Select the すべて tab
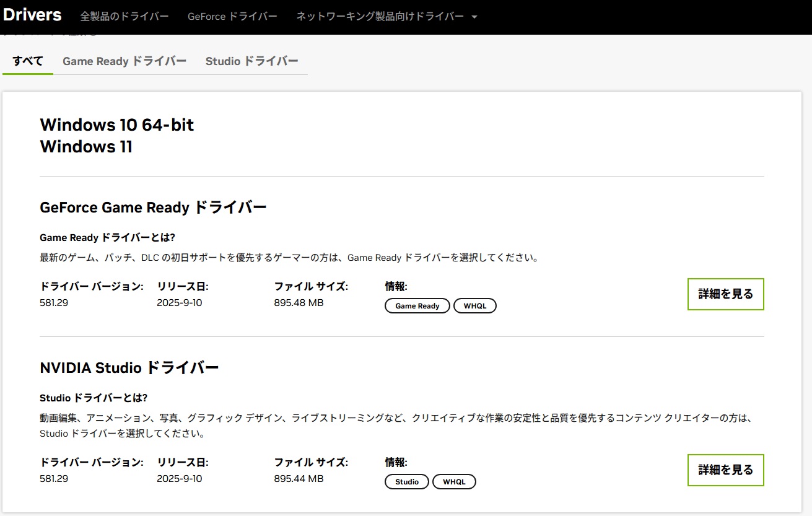The height and width of the screenshot is (516, 812). click(28, 61)
